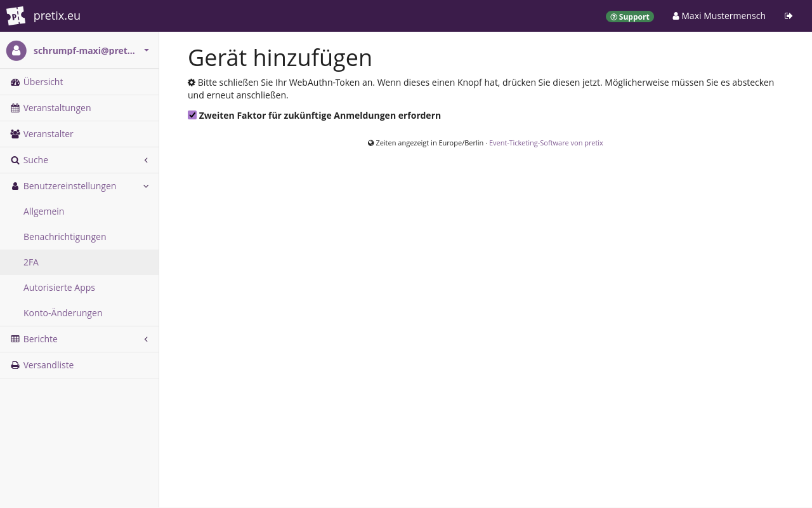Expand the Berichte submenu chevron
This screenshot has height=508, width=812.
click(146, 339)
